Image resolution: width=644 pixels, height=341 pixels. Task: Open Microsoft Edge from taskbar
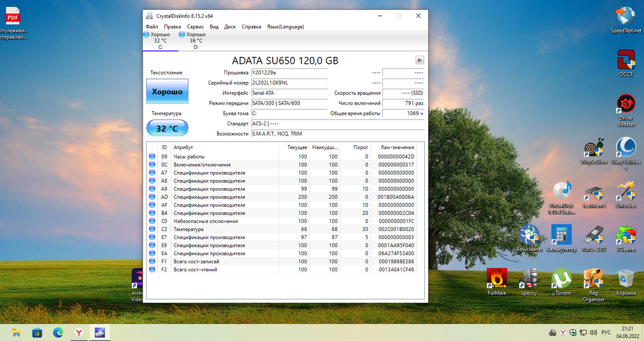[58, 332]
